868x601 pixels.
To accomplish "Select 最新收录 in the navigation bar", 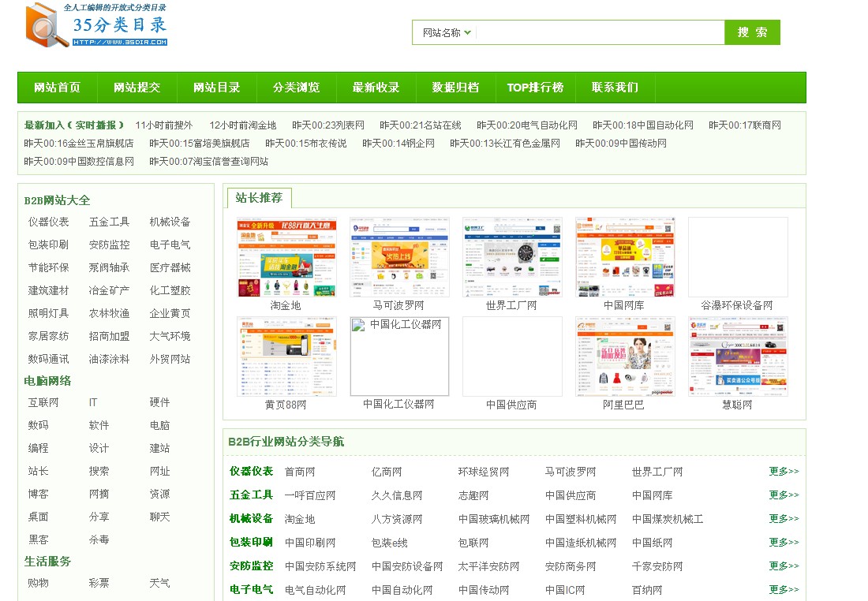I will pyautogui.click(x=376, y=88).
